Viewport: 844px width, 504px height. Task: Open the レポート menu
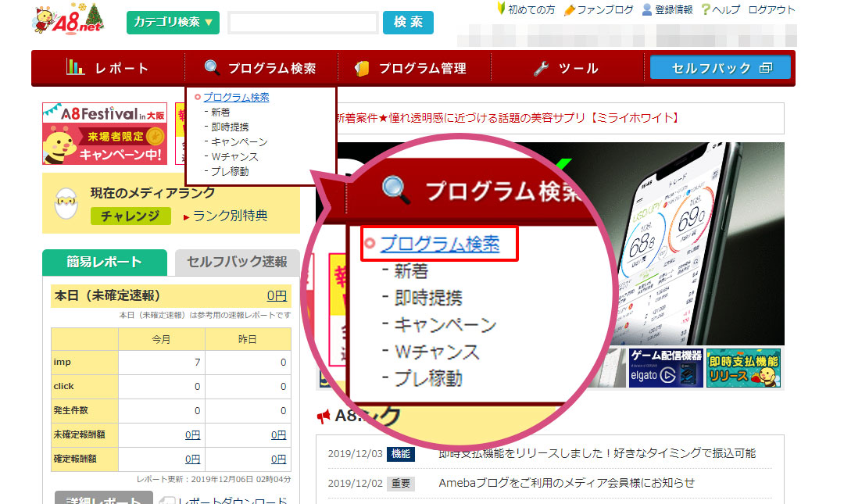click(108, 69)
